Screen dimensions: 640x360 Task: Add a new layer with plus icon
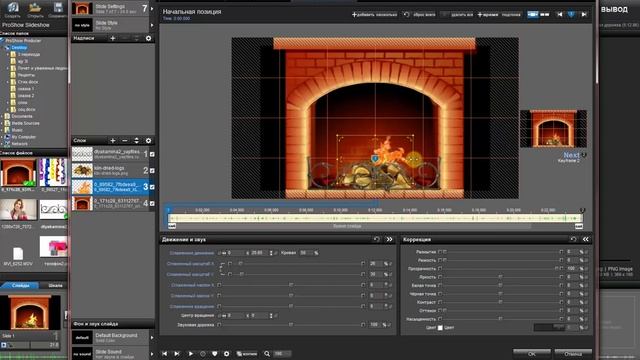113,140
